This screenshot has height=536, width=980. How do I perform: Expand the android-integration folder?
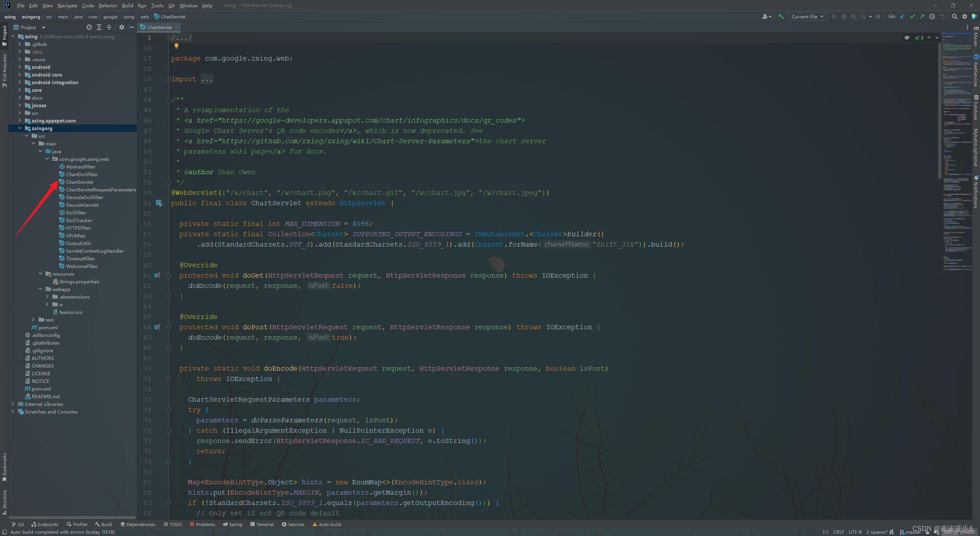tap(20, 82)
